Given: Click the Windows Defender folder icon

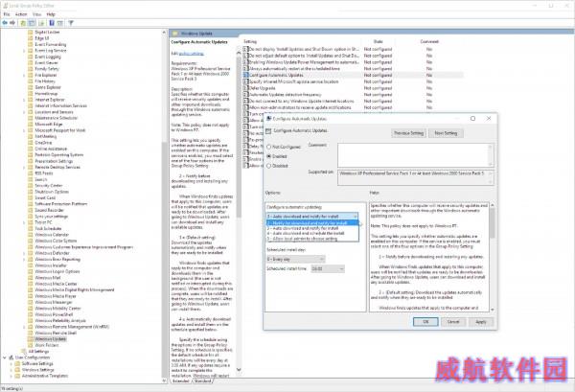Looking at the screenshot, I should 31,253.
